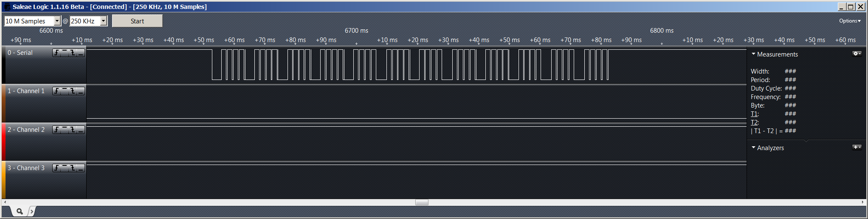Click the brown Channel 1 color strip
Viewport: 868px width, 219px height.
point(3,103)
